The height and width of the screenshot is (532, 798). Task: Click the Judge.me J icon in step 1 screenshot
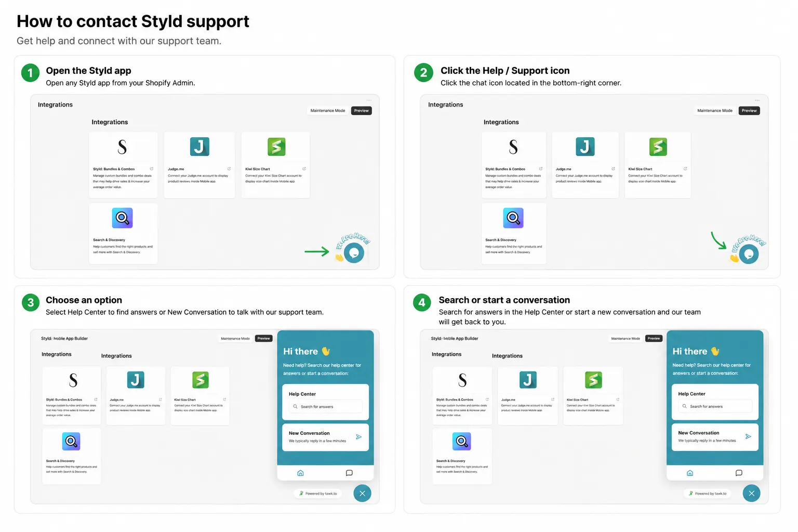pos(199,147)
